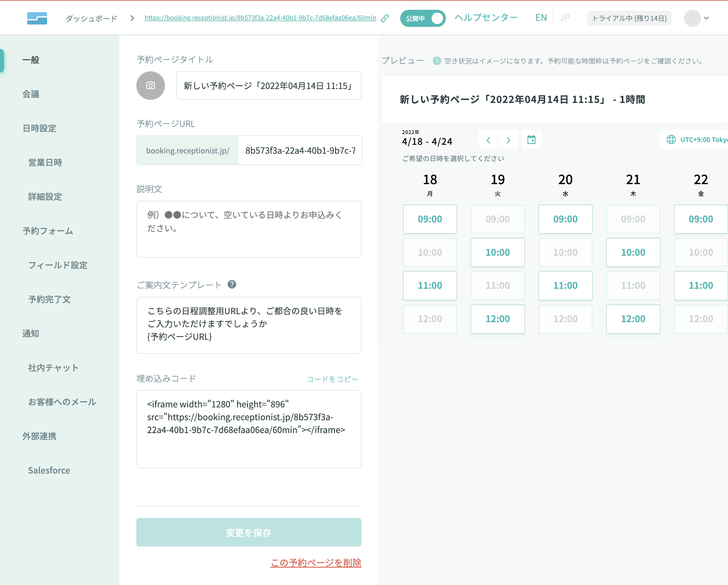Screen dimensions: 728x585
Task: Go to next week in preview
Action: click(x=508, y=140)
